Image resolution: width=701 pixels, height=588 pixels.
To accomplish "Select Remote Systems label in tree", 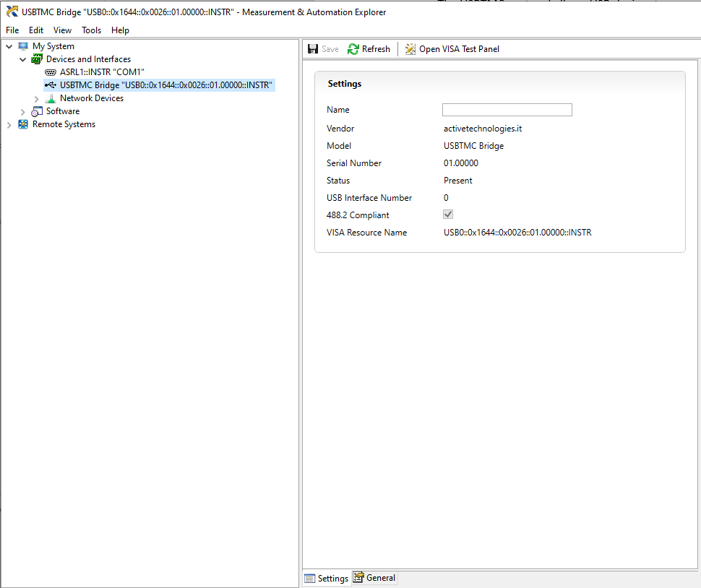I will (x=64, y=124).
